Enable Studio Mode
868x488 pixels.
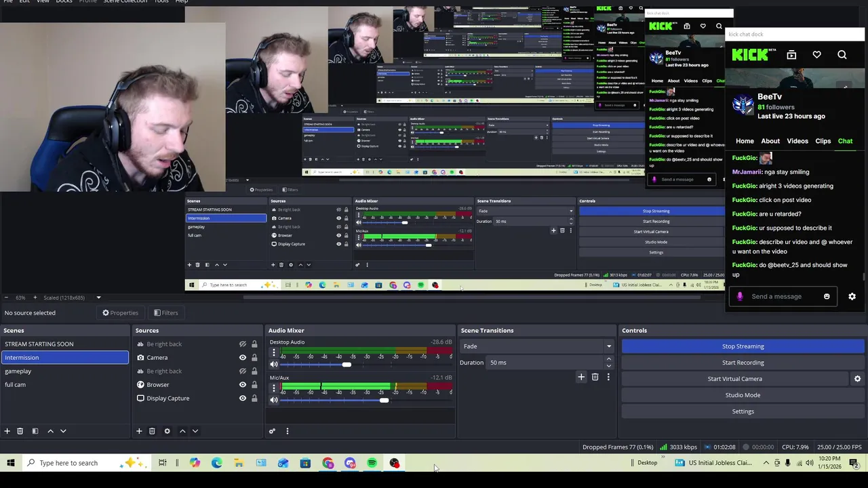coord(743,395)
